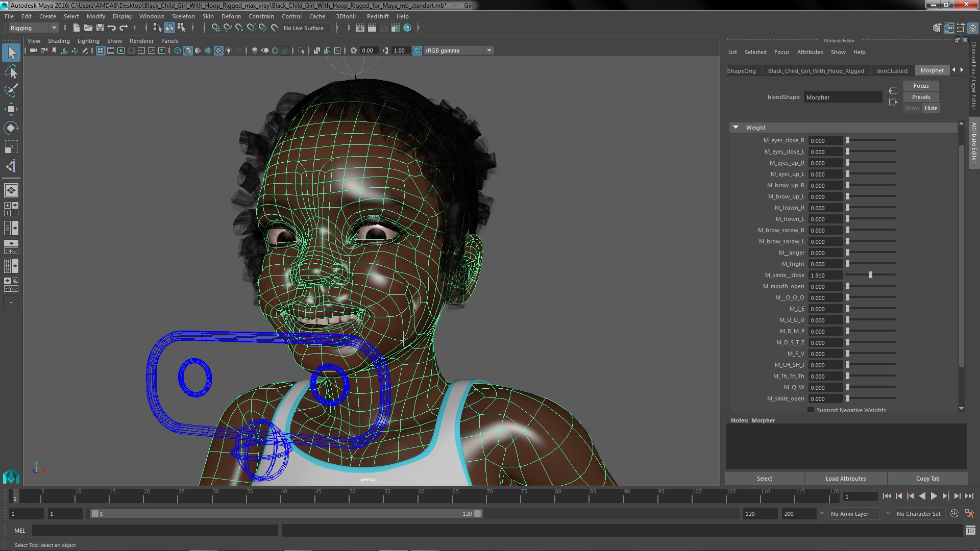The image size is (980, 551).
Task: Redo with the toolbar redo arrow
Action: coord(124,28)
